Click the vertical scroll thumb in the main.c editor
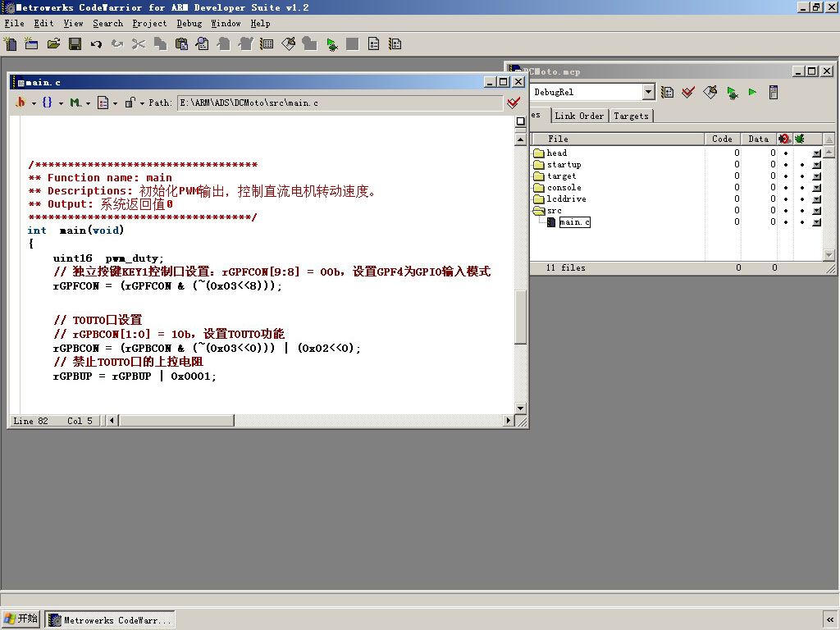The height and width of the screenshot is (630, 840). point(520,317)
